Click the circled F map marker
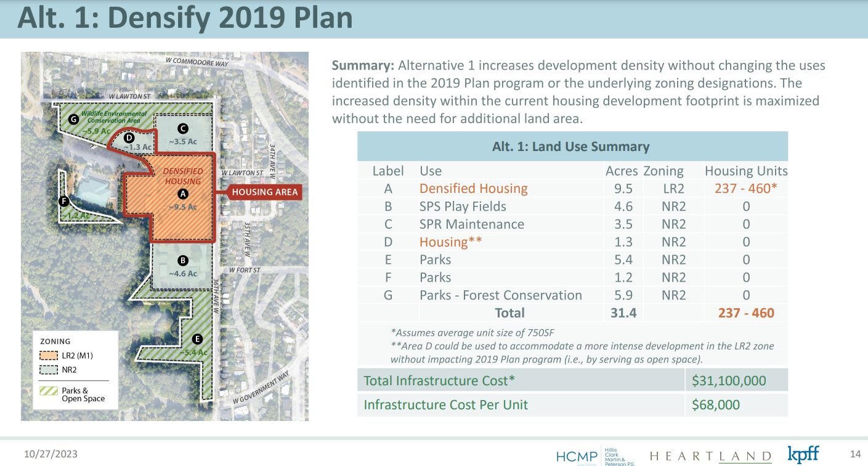 pos(63,201)
